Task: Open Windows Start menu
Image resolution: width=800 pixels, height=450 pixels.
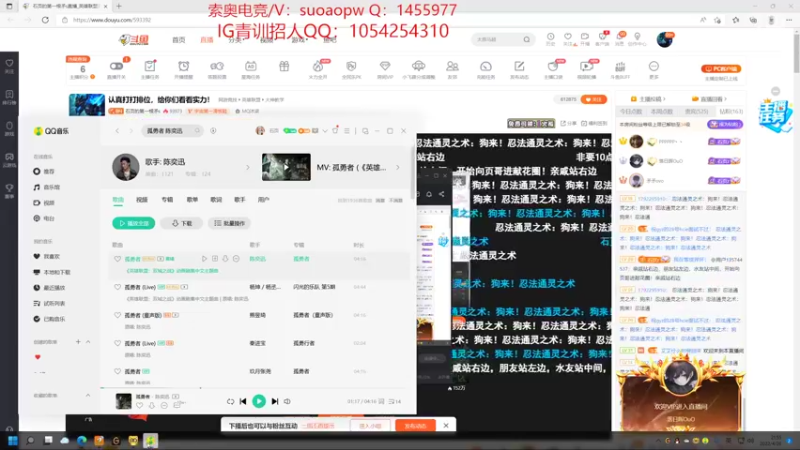Action: pos(13,440)
